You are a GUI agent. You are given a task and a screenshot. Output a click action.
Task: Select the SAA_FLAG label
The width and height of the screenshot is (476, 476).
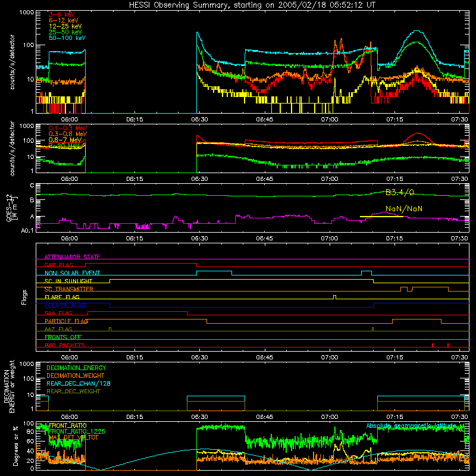[58, 313]
